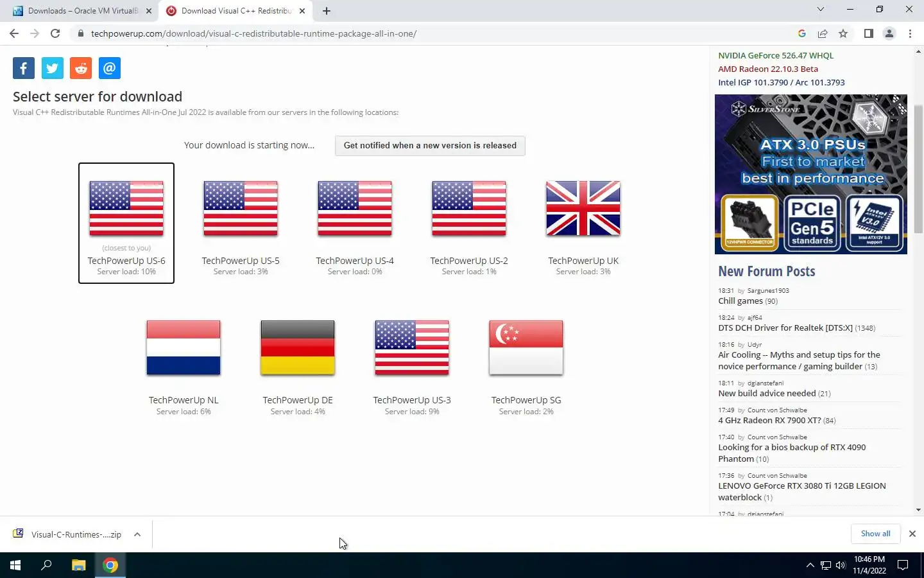
Task: Open Air Cooling myths forum post
Action: [799, 361]
